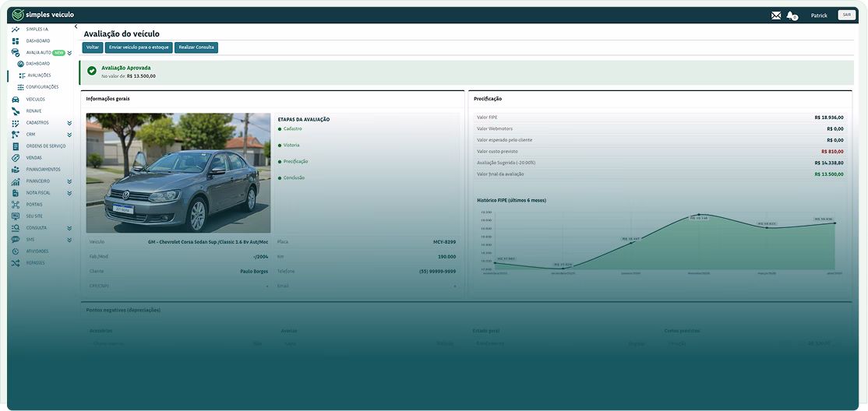The width and height of the screenshot is (868, 411).
Task: Click the Avalia Auto car icon
Action: [x=16, y=53]
